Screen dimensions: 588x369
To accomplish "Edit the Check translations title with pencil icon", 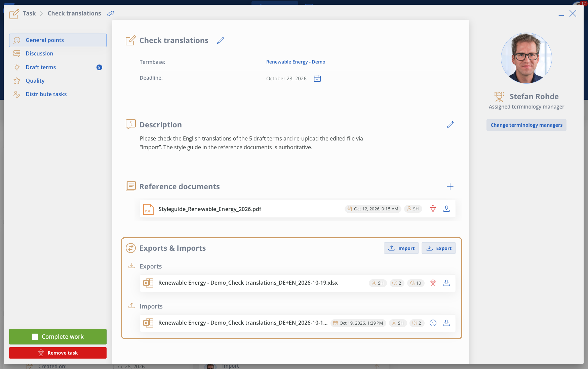I will coord(221,40).
